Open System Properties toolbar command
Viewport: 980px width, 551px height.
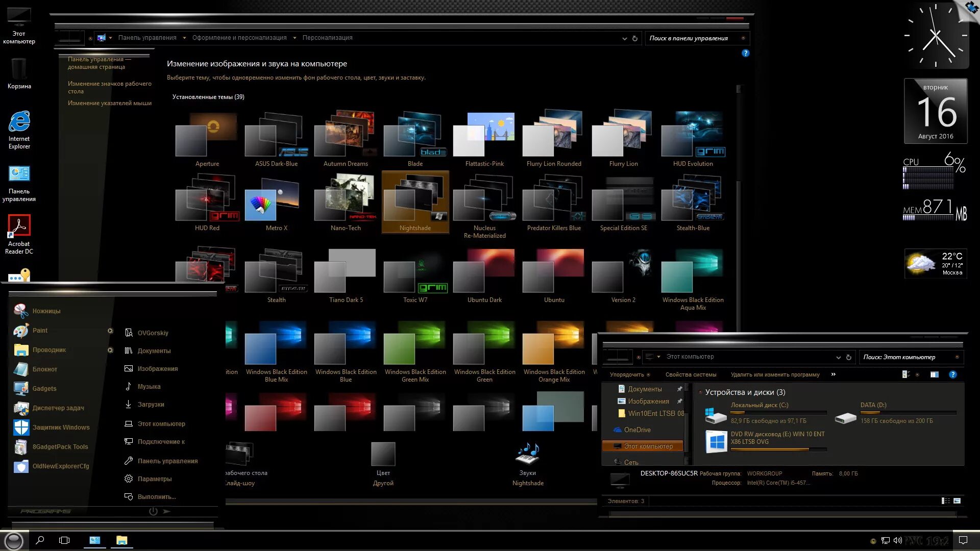(691, 374)
